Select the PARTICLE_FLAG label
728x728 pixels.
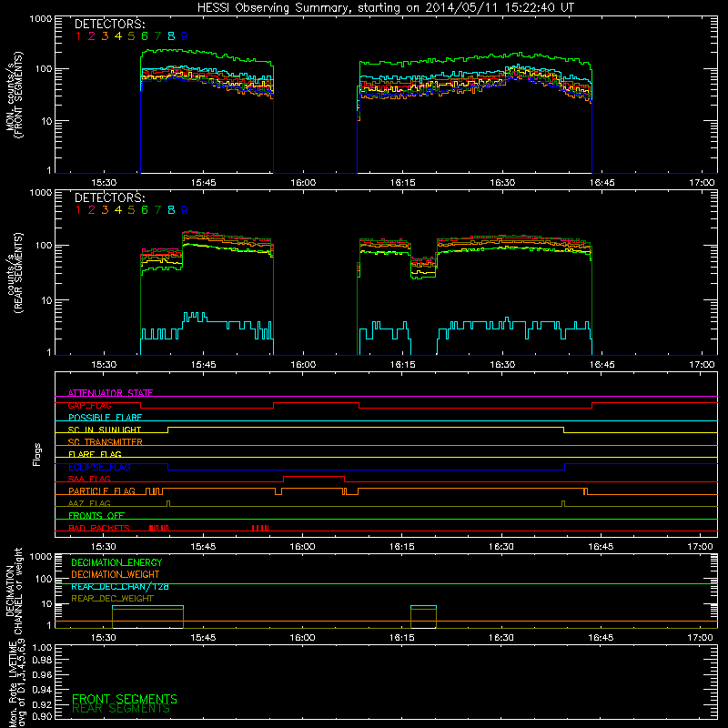(102, 491)
